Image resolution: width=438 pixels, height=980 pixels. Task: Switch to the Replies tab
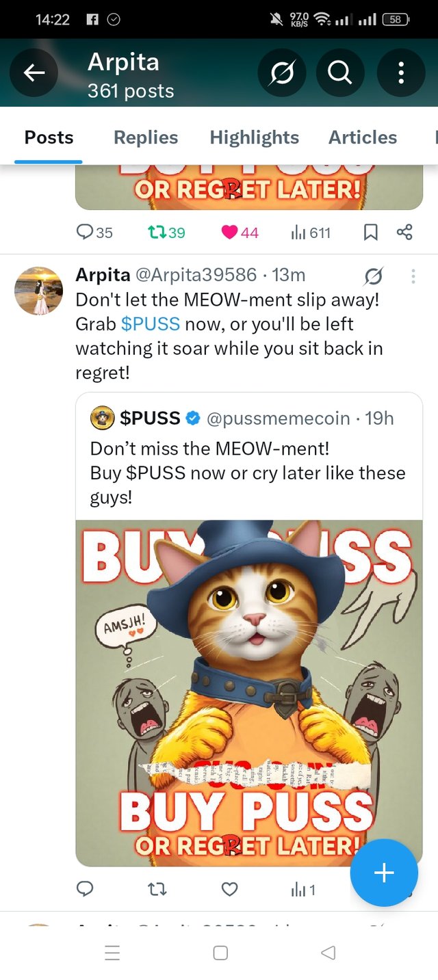[x=146, y=137]
